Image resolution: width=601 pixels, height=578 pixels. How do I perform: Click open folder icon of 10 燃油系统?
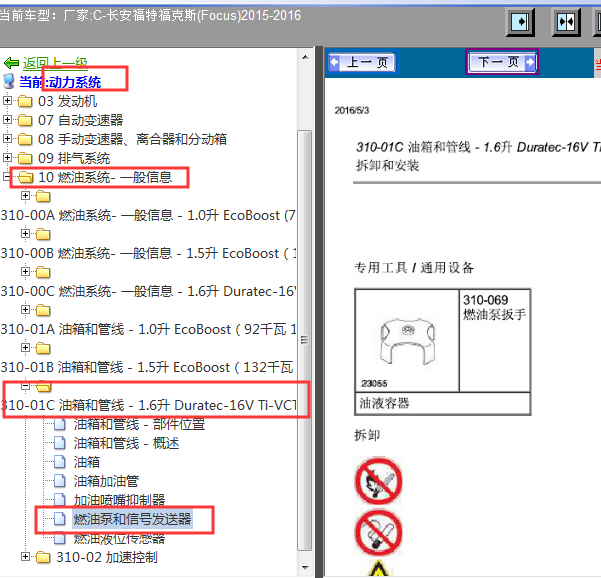[25, 177]
